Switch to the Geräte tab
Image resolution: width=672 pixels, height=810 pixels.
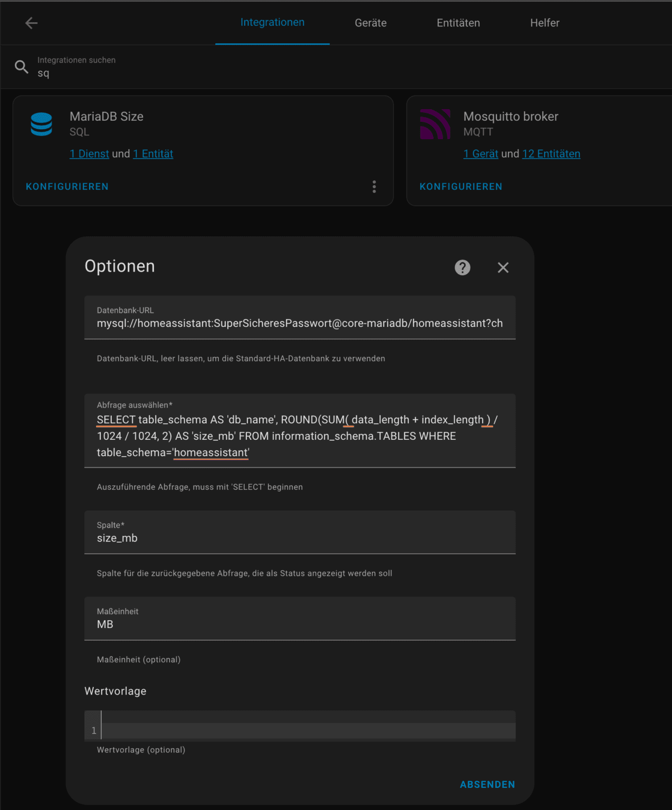[370, 23]
